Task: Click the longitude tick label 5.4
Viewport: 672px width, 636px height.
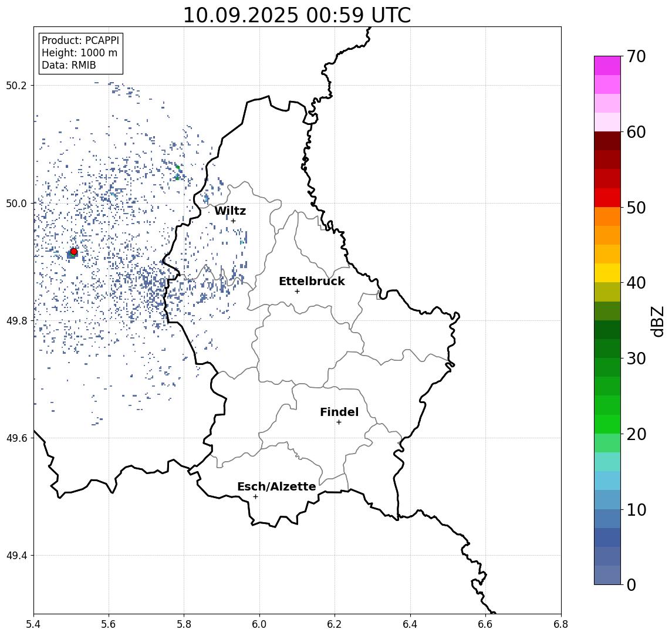Action: coord(33,624)
